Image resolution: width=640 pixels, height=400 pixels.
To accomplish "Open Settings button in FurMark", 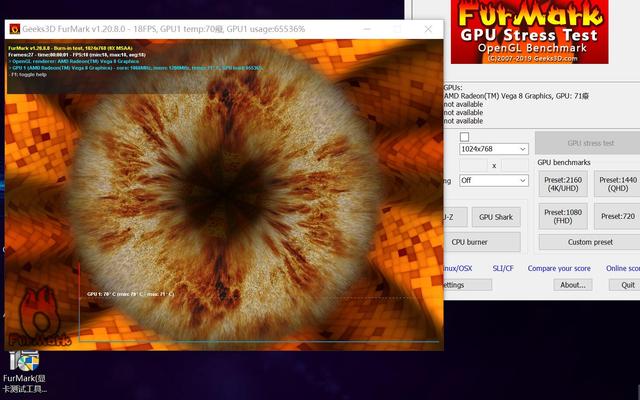I will point(468,285).
